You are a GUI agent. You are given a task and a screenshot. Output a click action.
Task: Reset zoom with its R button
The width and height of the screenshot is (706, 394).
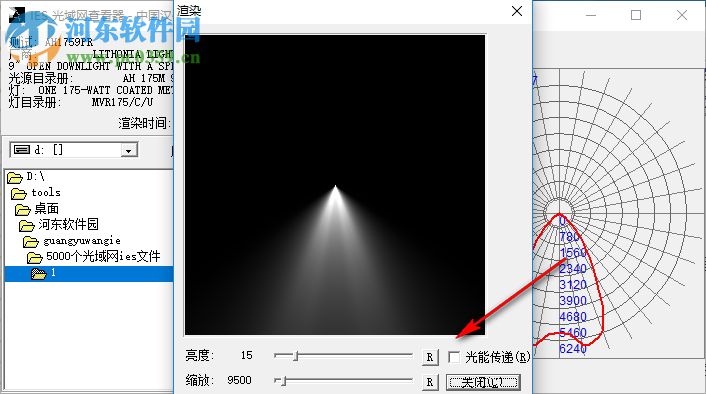point(430,382)
